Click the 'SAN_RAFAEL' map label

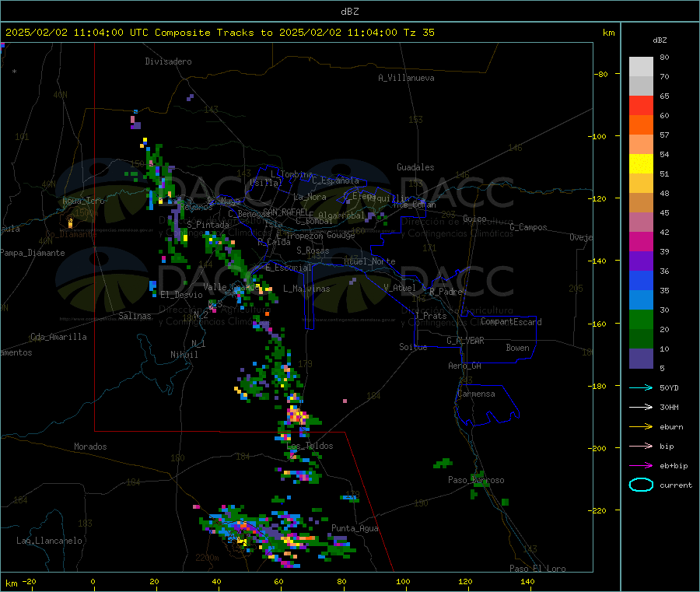[285, 212]
